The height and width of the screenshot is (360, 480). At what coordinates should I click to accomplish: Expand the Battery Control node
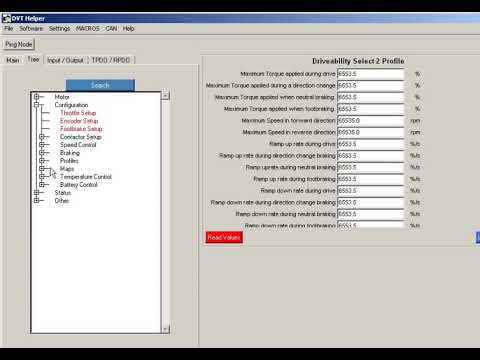pyautogui.click(x=42, y=185)
